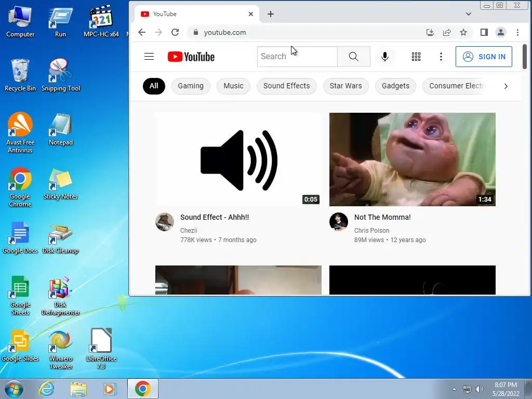Screen dimensions: 532x399
Task: Select the Gadgets filter chip
Action: point(395,86)
